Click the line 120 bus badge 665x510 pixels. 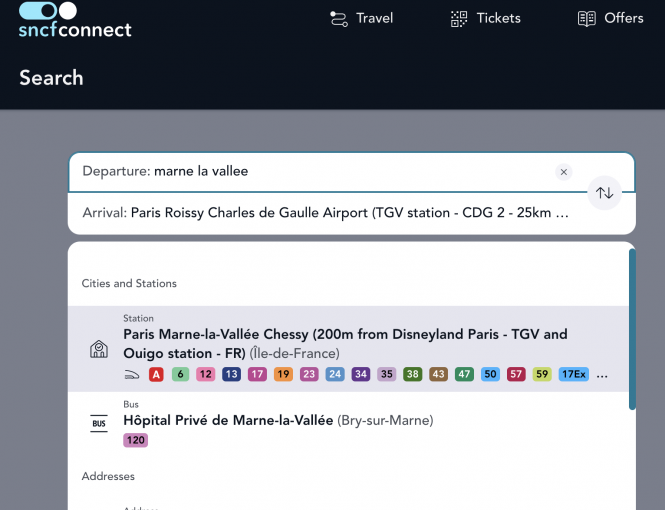tap(136, 440)
